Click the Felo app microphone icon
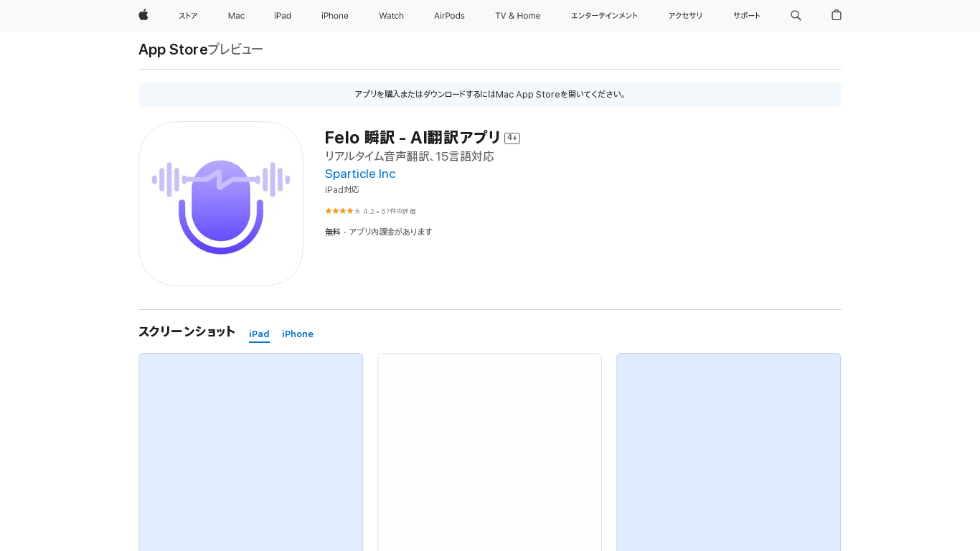The image size is (980, 551). (221, 204)
